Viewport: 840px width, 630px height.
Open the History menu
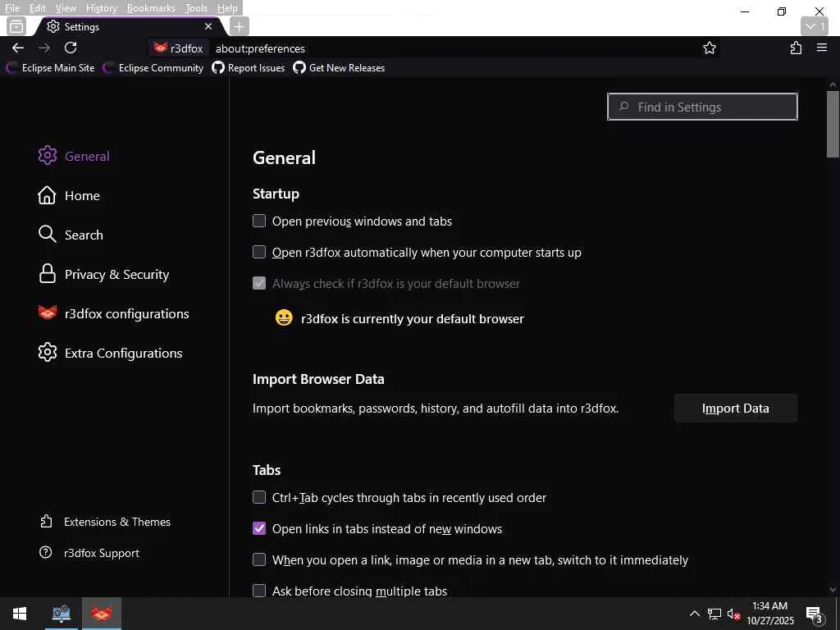pos(101,8)
